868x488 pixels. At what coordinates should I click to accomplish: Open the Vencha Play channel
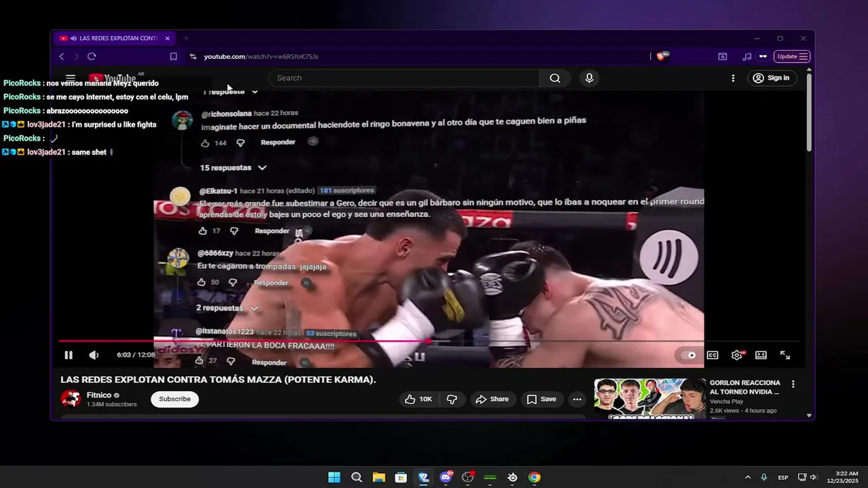pyautogui.click(x=726, y=401)
